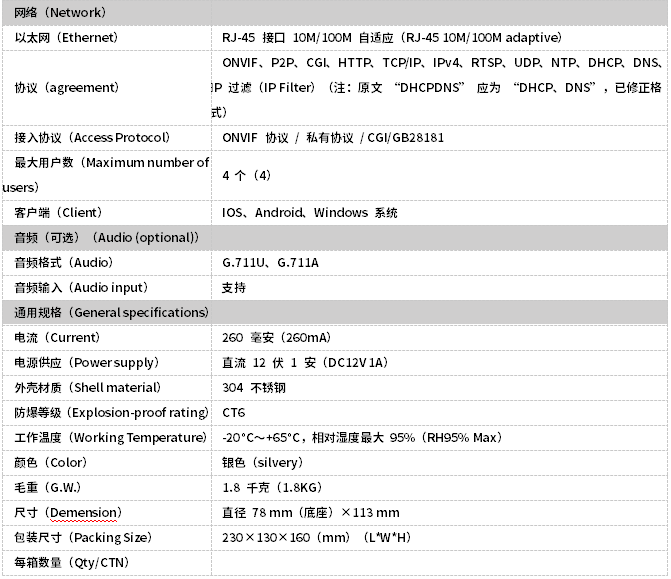Click the Access Protocol label cell
Viewport: 671px width, 579px height.
coord(92,138)
